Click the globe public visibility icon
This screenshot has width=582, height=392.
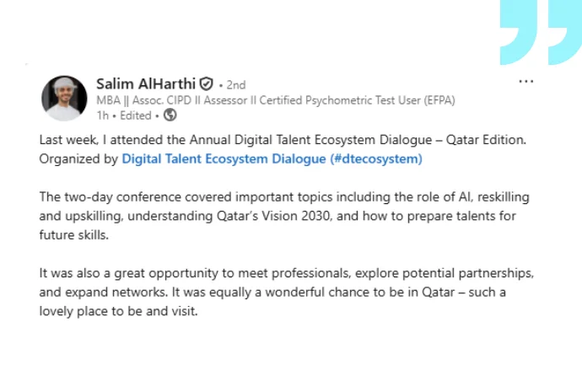coord(170,115)
